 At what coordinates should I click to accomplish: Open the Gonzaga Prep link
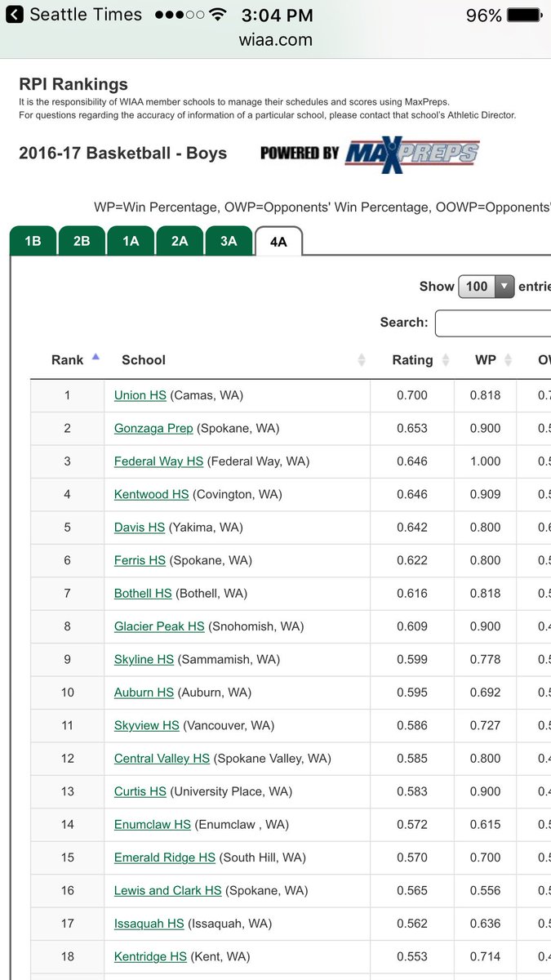pos(154,428)
